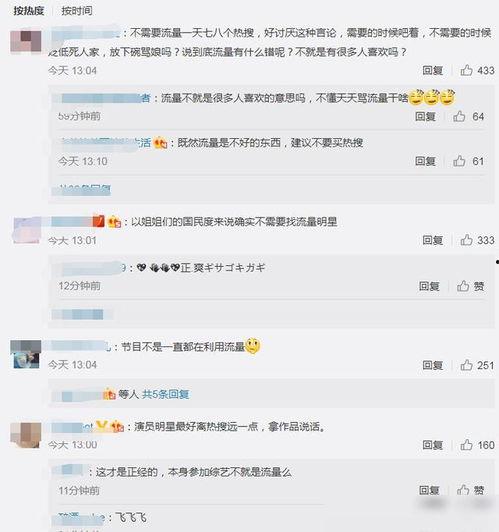Image resolution: width=499 pixels, height=532 pixels.
Task: Reply to the comment posted 今天 13:04 with 433 likes
Action: 433,70
